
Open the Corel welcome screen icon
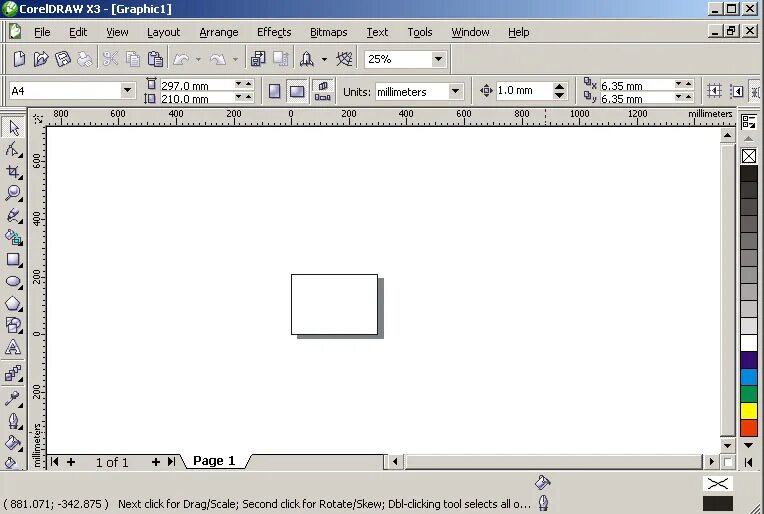[344, 59]
